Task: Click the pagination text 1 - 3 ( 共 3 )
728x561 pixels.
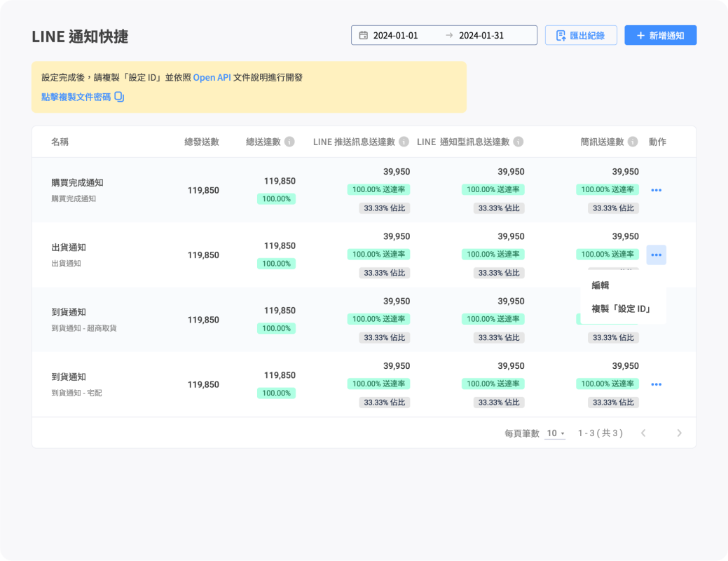Action: click(600, 433)
